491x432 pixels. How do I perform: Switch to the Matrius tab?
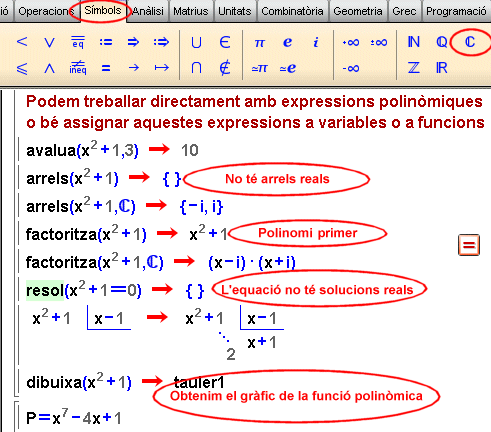[191, 11]
